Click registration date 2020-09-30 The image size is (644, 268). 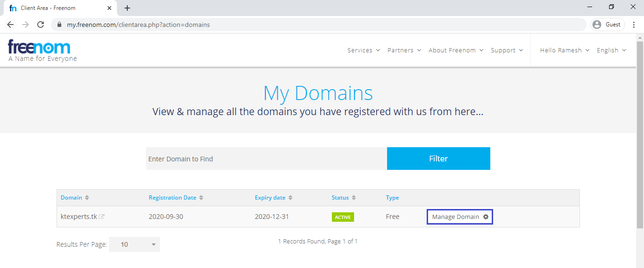[166, 217]
